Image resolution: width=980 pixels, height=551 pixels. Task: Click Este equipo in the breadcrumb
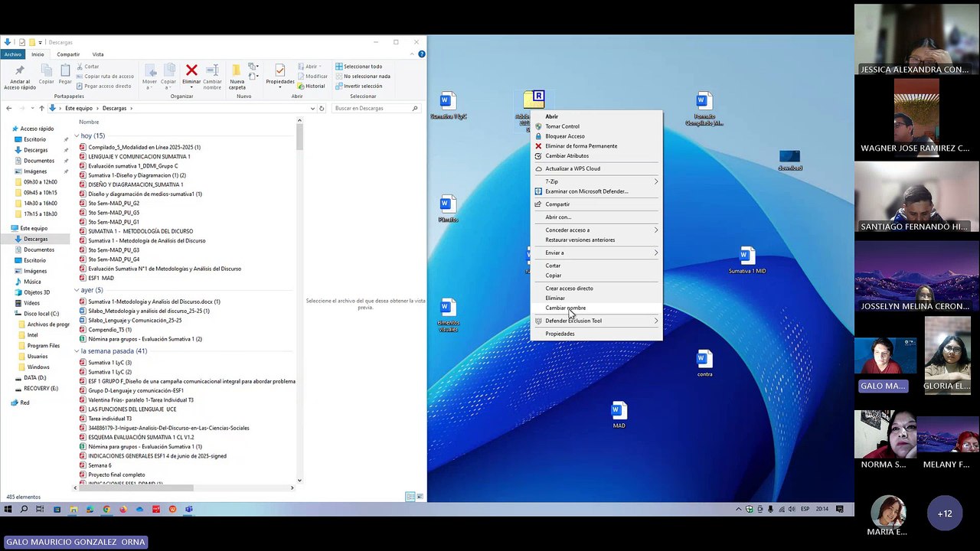80,108
